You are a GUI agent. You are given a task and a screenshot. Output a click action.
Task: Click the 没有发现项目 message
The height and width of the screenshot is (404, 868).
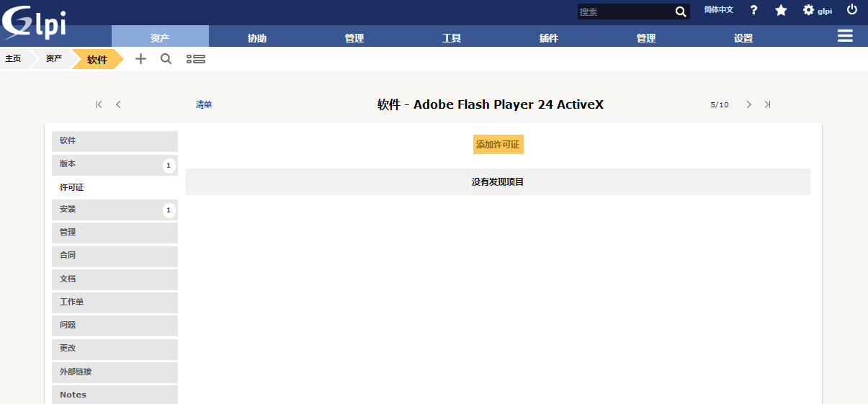coord(498,182)
